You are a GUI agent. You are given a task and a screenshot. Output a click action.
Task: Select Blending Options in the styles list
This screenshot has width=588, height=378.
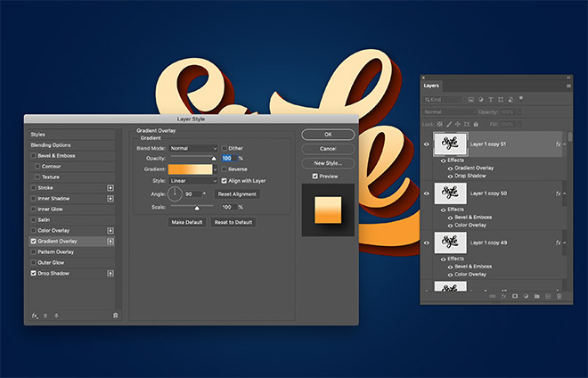point(51,144)
